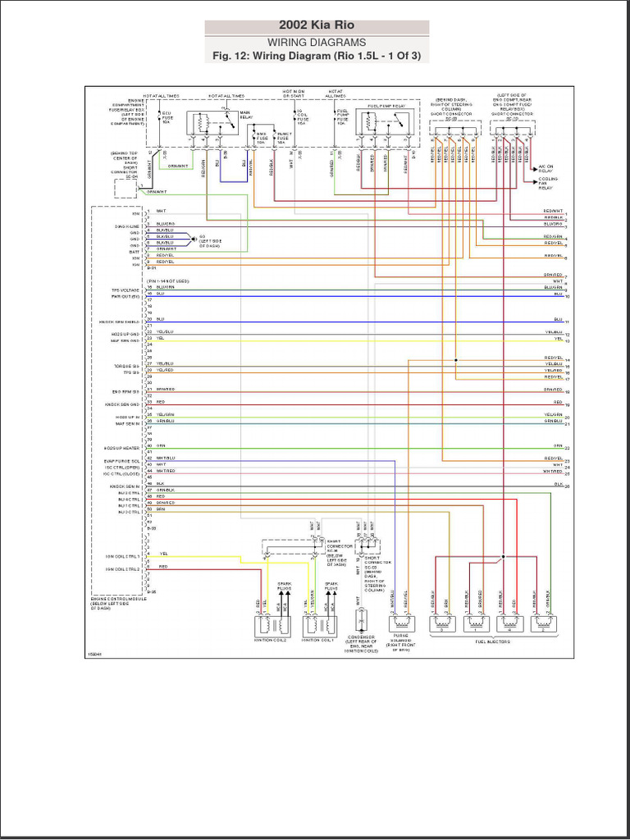Click the "WHT/BLU" wire label at pin 42
Viewport: 630px width, 840px height.
tap(166, 458)
